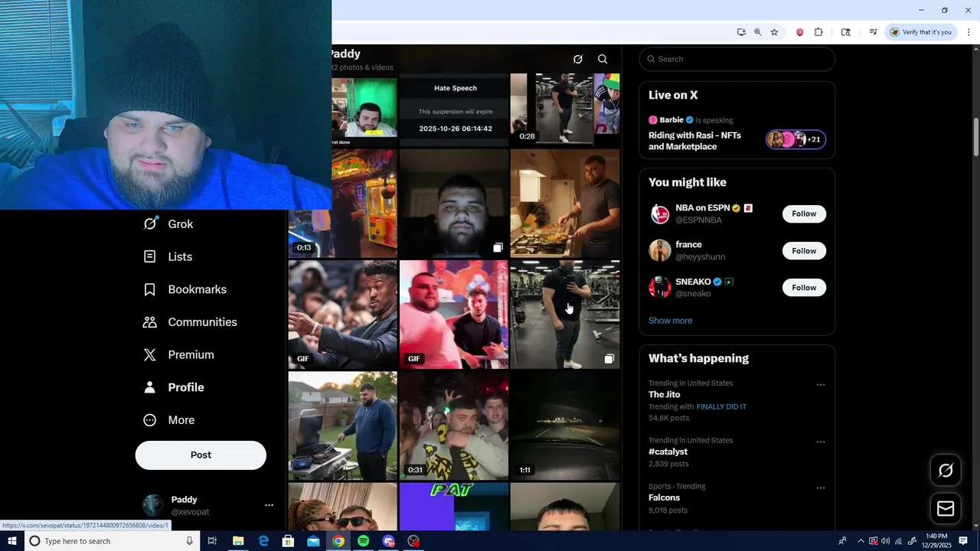Follow SNEAKO account
This screenshot has height=551, width=980.
804,288
